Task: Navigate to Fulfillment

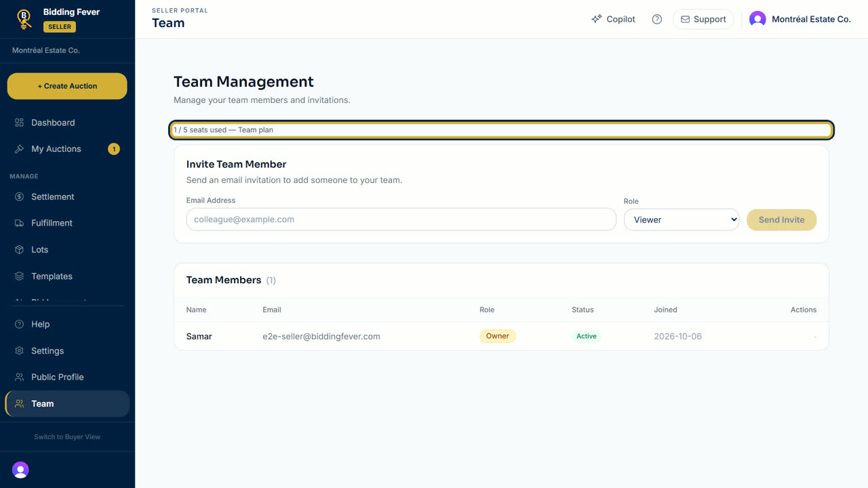Action: click(67, 223)
